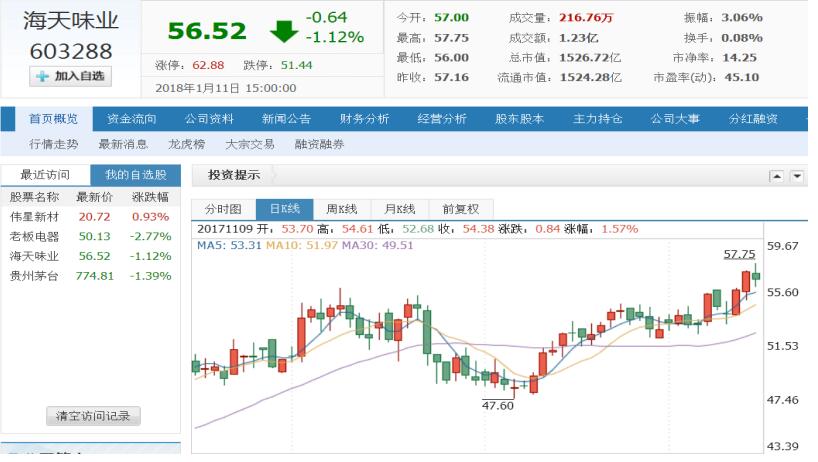The image size is (818, 462).
Task: Click the 贵州茅台 price 774.81
Action: click(x=94, y=276)
